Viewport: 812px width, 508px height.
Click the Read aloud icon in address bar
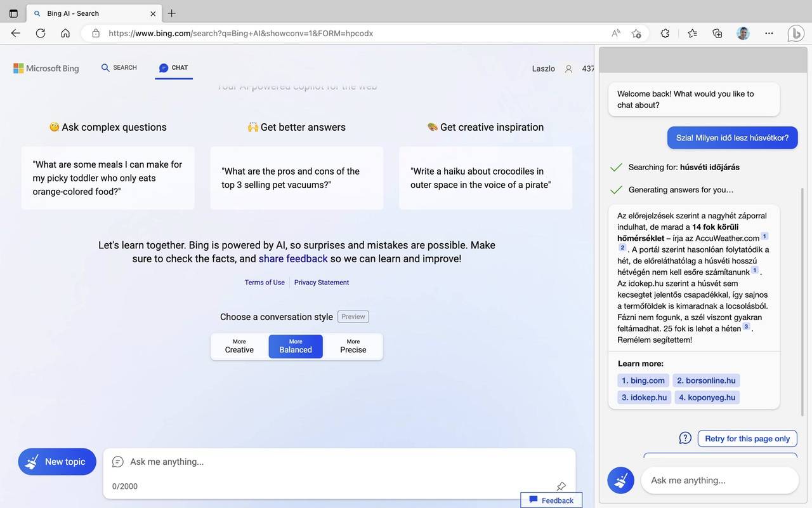(616, 33)
